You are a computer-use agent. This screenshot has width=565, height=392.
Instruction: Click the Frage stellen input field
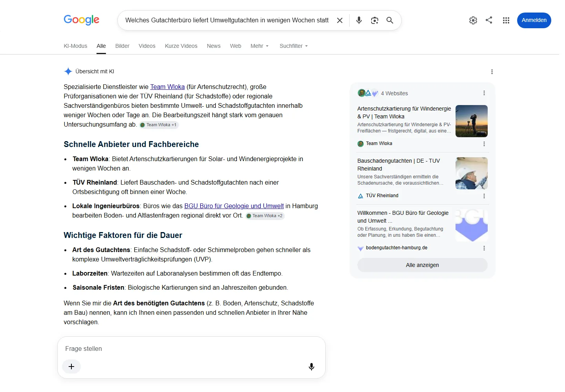pos(191,348)
